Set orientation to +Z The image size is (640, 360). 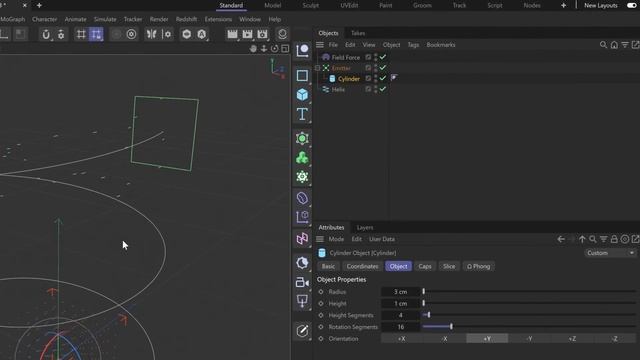[572, 339]
